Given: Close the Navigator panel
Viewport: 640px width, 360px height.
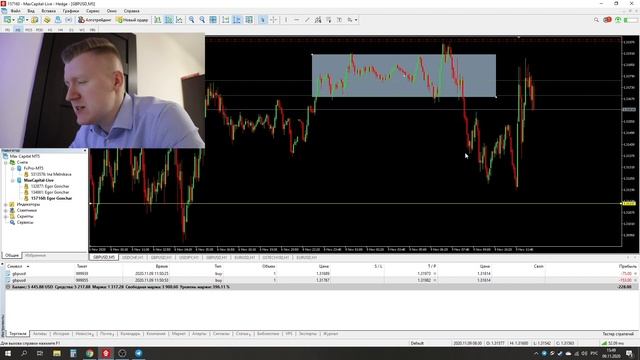Looking at the screenshot, I should (x=85, y=151).
